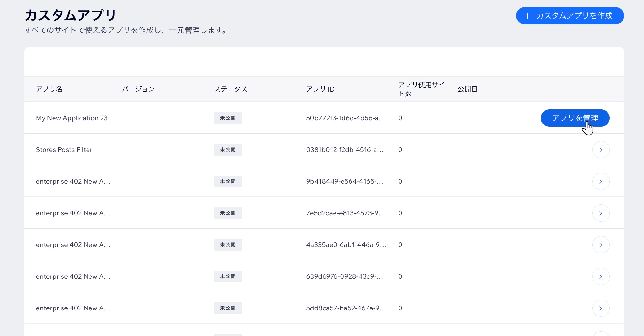This screenshot has height=336, width=644.
Task: Click the カスタムアプリを作成 button
Action: coord(570,16)
